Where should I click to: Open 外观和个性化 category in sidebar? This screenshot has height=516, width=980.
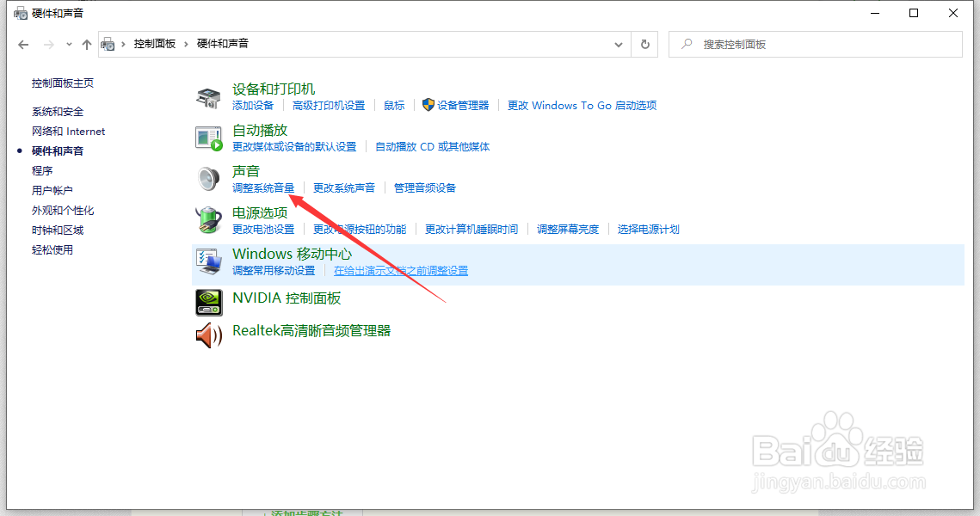pos(63,211)
